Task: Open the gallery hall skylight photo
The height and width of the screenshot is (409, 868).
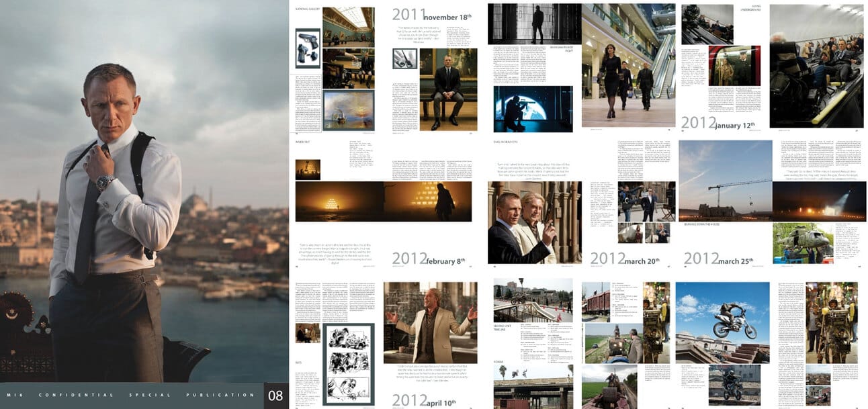Action: pyautogui.click(x=348, y=26)
